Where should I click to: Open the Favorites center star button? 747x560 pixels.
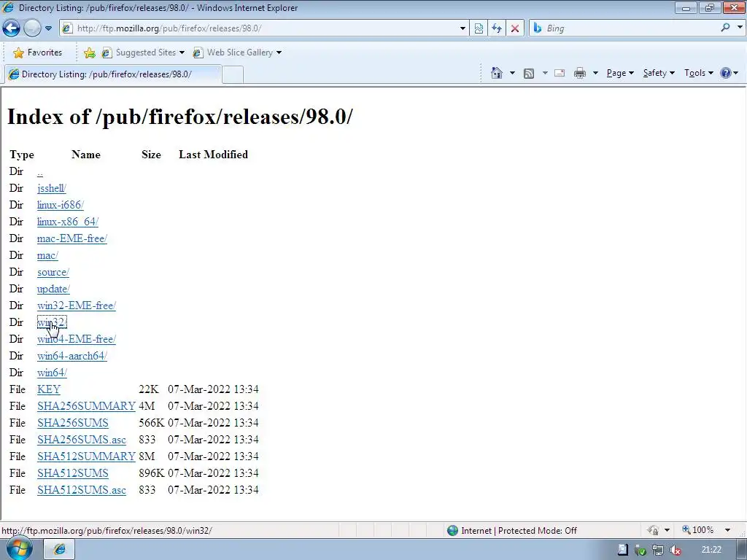click(38, 52)
